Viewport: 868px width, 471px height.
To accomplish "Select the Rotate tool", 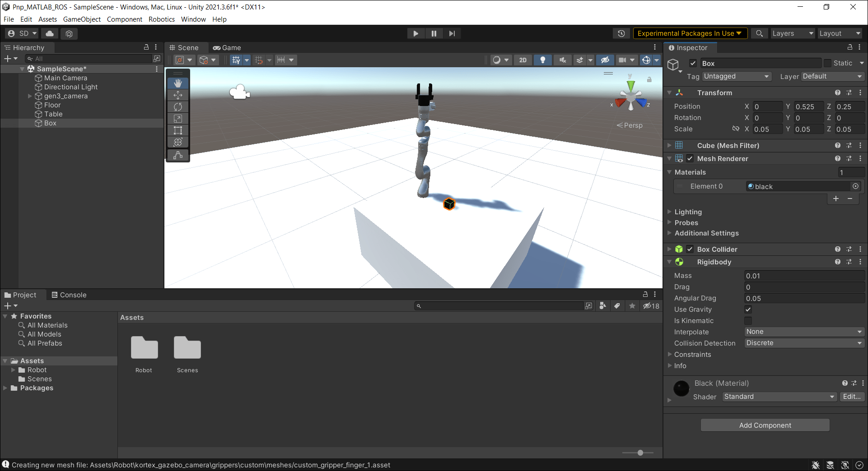I will (177, 106).
